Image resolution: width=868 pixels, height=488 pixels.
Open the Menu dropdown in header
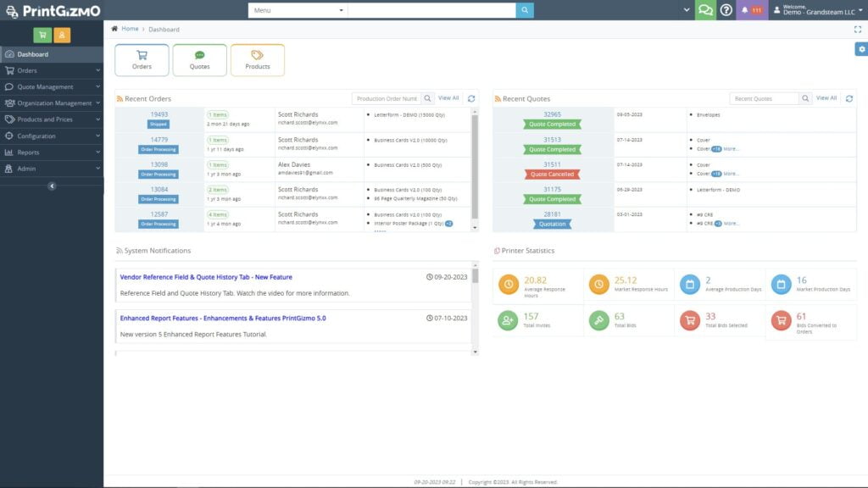(x=298, y=10)
